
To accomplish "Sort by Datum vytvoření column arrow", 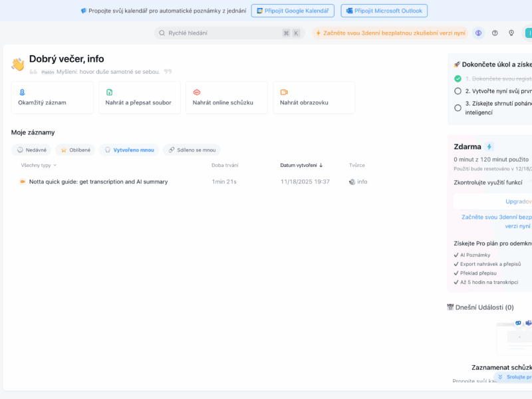I will (321, 165).
